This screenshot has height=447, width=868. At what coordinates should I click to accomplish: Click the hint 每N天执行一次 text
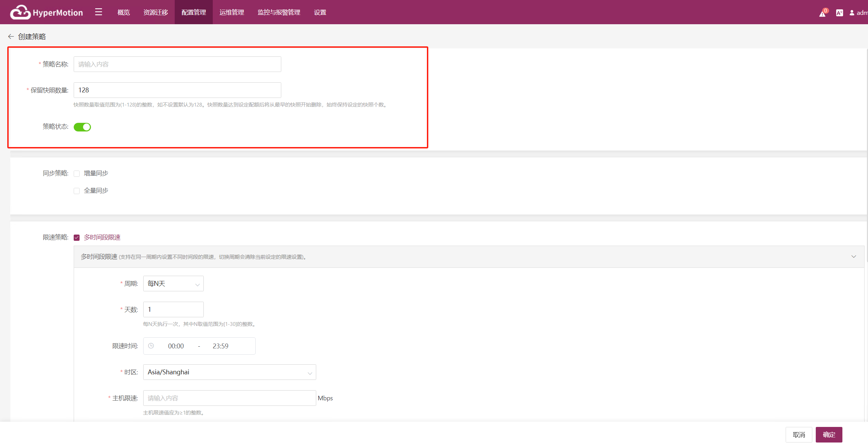(x=200, y=324)
